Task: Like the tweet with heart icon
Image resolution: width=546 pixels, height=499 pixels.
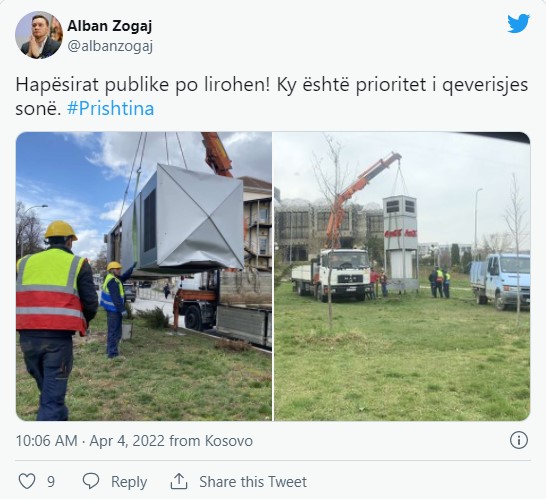Action: tap(27, 482)
